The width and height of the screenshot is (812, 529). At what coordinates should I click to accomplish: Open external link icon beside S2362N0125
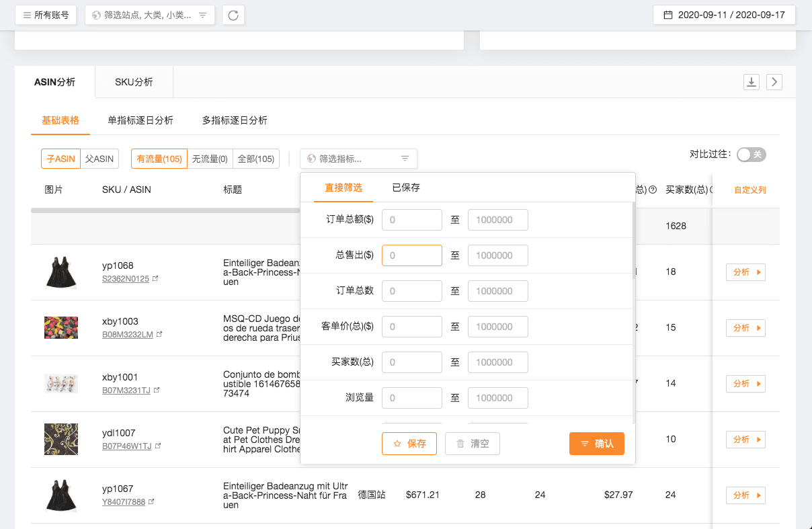click(155, 278)
